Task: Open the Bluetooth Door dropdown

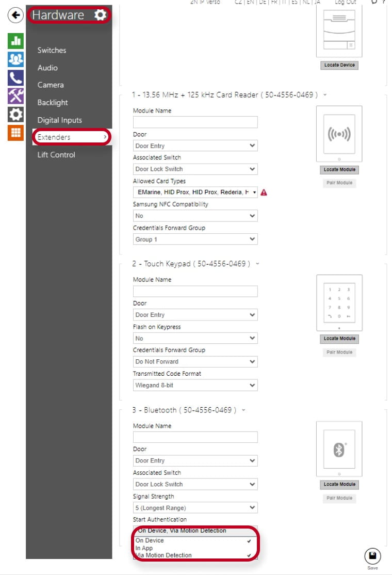Action: click(x=195, y=460)
